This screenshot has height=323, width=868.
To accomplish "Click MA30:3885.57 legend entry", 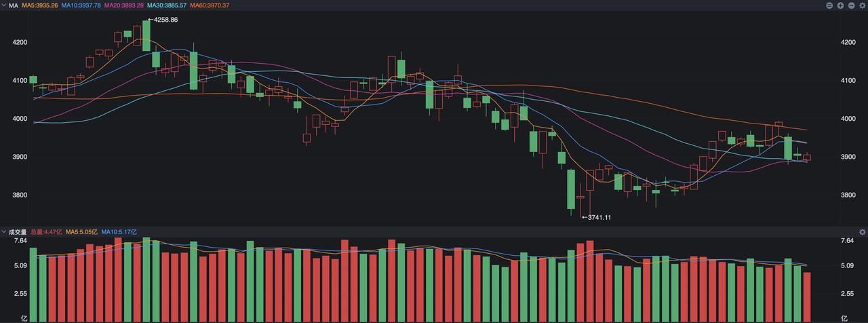I will tap(166, 5).
